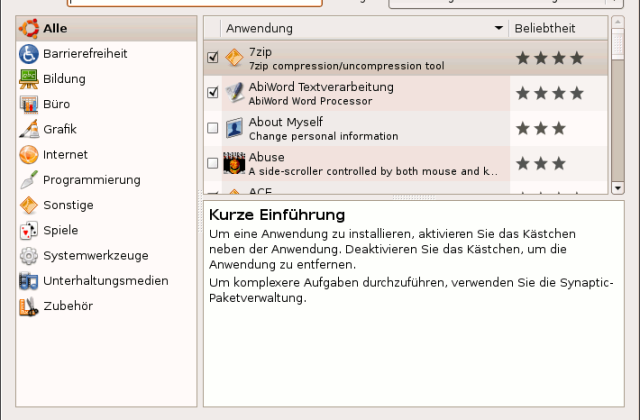Image resolution: width=640 pixels, height=420 pixels.
Task: Click the About Myself three-star rating
Action: tap(541, 128)
